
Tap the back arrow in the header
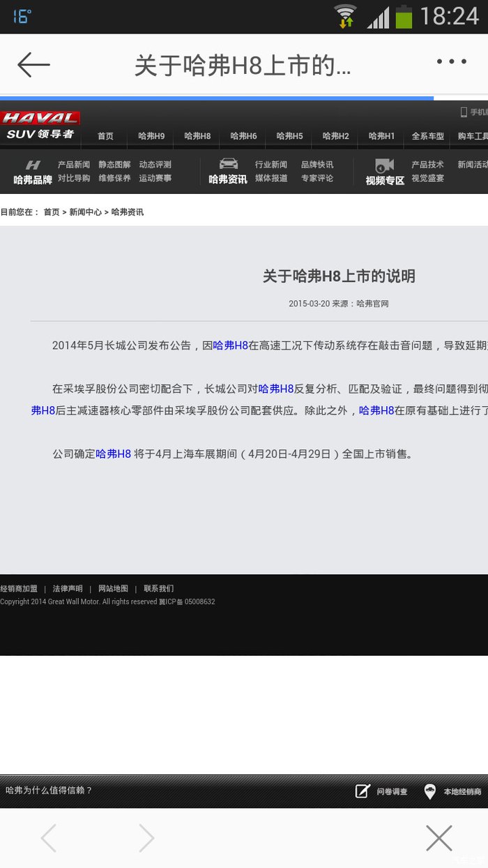click(33, 65)
